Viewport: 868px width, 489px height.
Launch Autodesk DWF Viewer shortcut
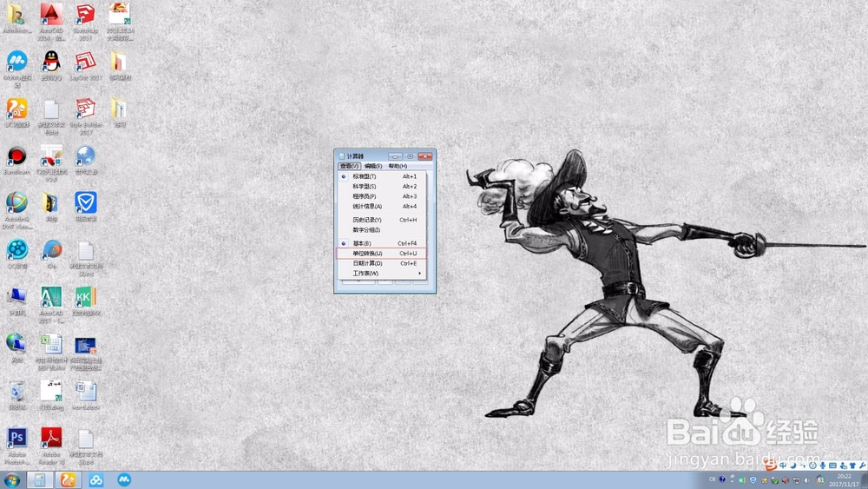coord(16,209)
